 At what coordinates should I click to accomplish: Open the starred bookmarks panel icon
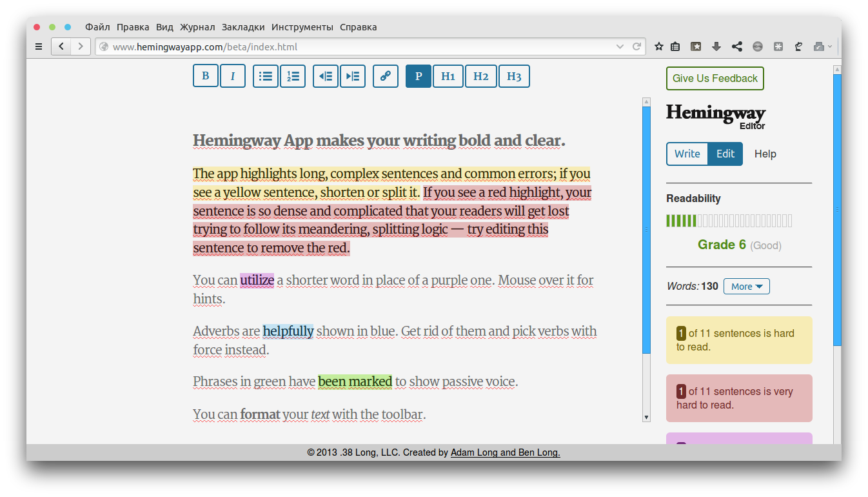[x=696, y=46]
